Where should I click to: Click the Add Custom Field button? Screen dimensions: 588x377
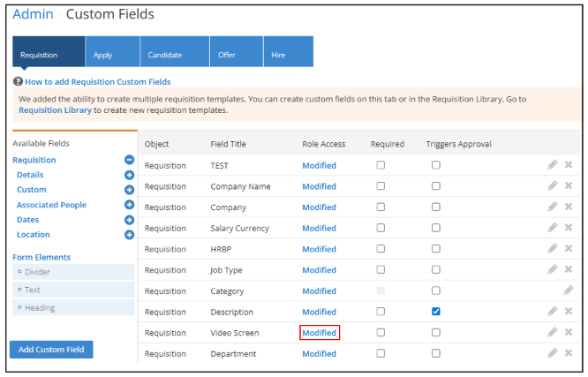coord(51,350)
